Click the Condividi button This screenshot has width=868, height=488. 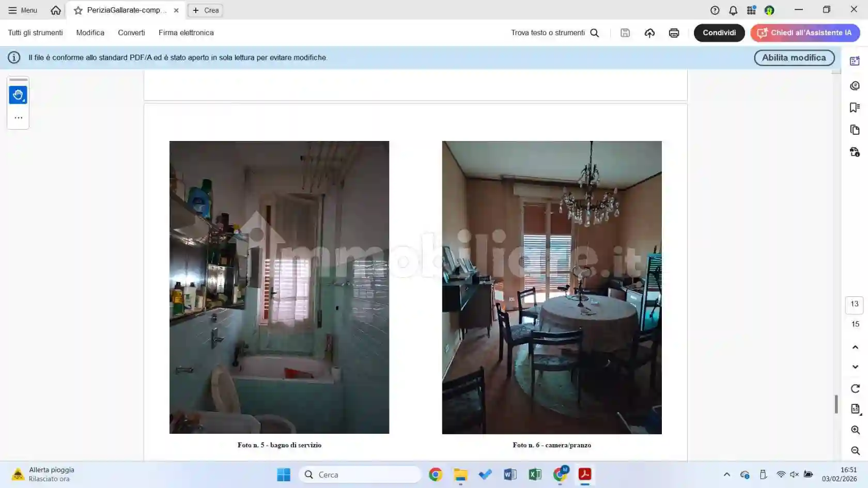(719, 33)
